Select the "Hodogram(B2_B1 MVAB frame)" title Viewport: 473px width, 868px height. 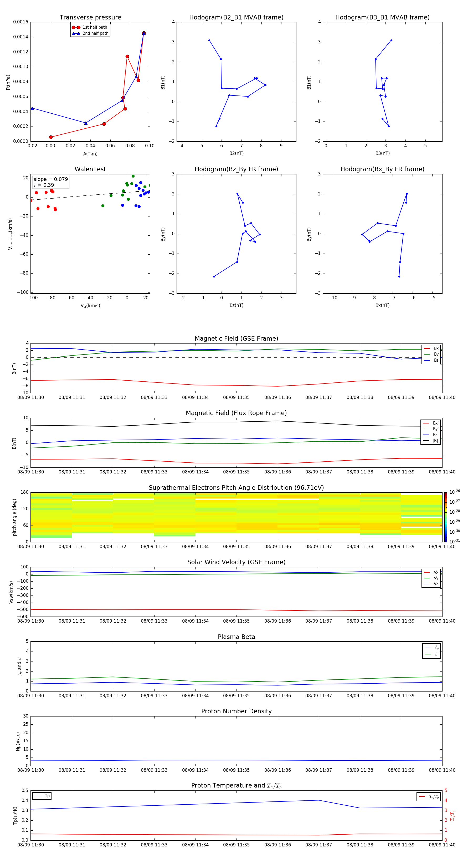pyautogui.click(x=236, y=18)
